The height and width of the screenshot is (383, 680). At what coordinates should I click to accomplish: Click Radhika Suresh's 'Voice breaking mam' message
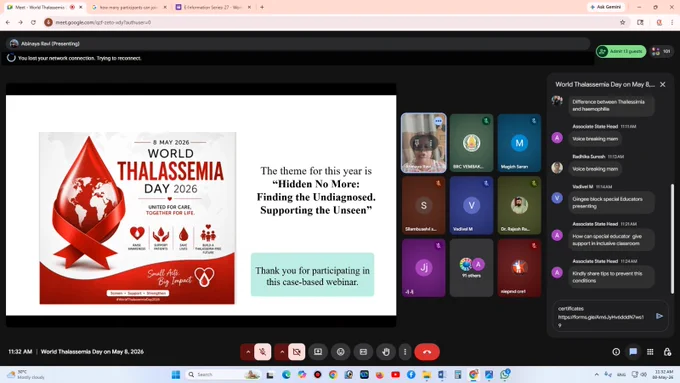[595, 169]
